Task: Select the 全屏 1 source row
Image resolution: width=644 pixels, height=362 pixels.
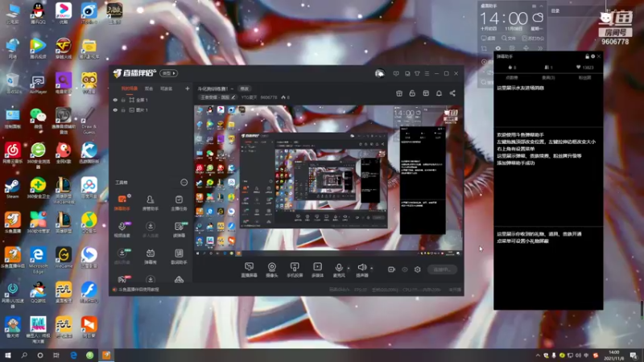Action: point(151,100)
